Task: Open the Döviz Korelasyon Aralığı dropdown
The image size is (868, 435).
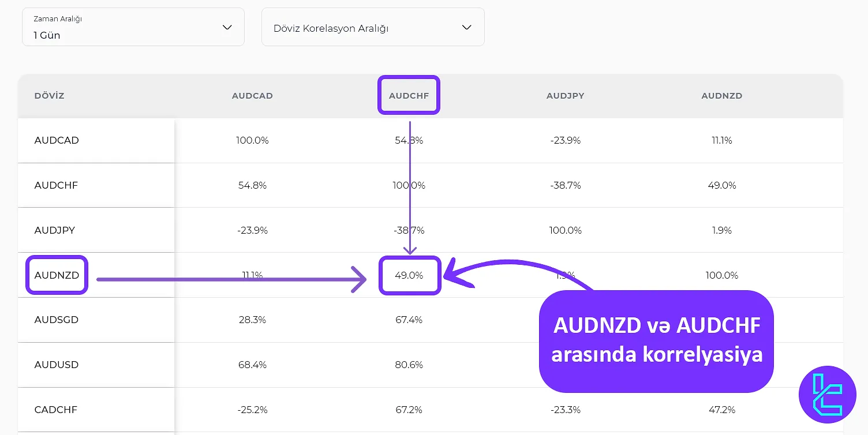Action: click(372, 27)
